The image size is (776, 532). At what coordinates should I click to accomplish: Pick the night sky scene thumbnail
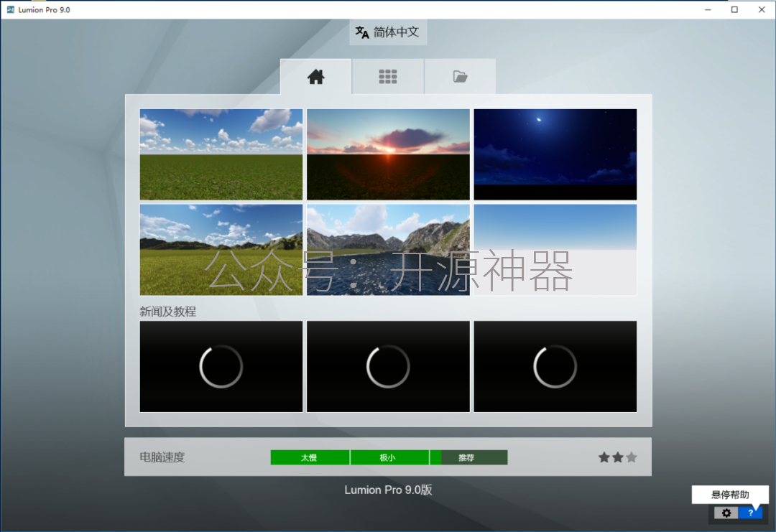click(555, 154)
